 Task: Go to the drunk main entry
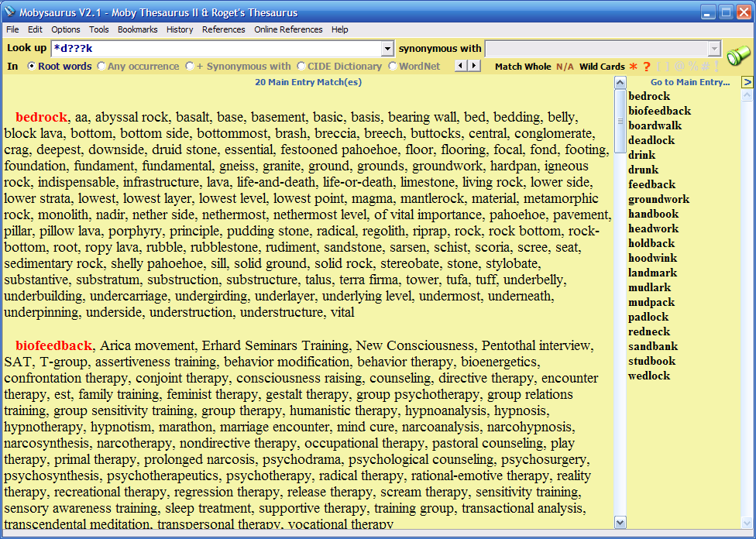[643, 170]
